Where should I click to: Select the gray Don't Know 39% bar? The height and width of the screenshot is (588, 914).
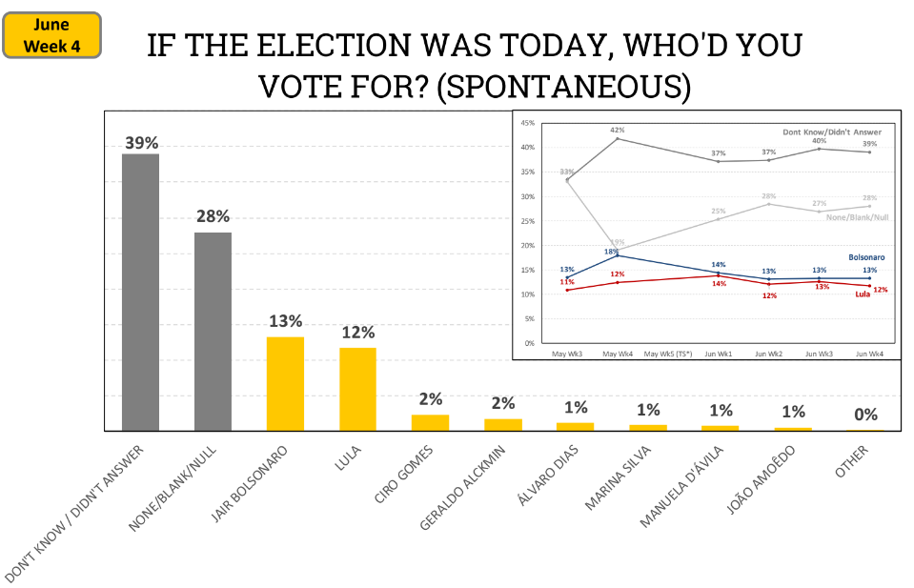[x=140, y=292]
